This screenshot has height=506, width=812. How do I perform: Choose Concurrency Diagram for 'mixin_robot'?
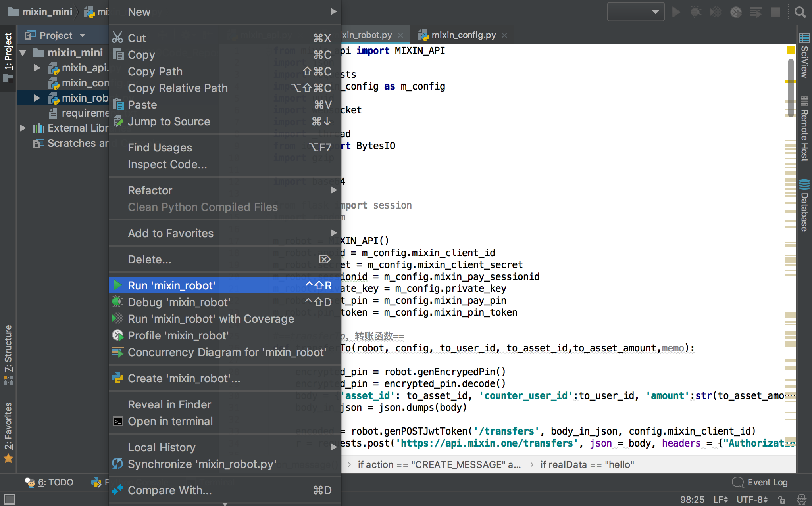225,352
